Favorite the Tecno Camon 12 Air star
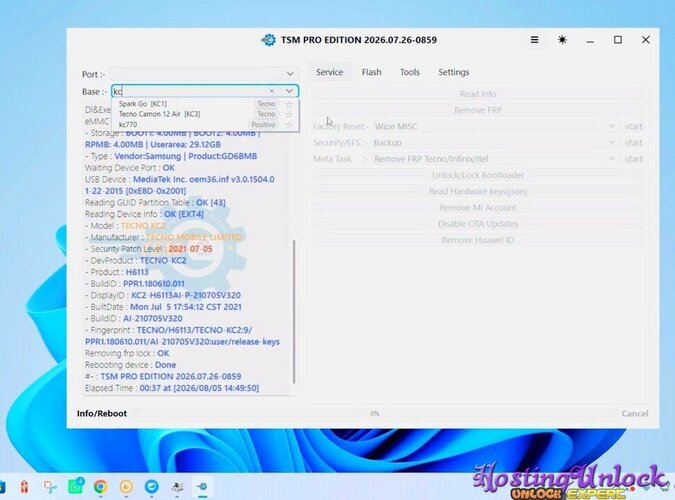The width and height of the screenshot is (675, 500). tap(289, 114)
